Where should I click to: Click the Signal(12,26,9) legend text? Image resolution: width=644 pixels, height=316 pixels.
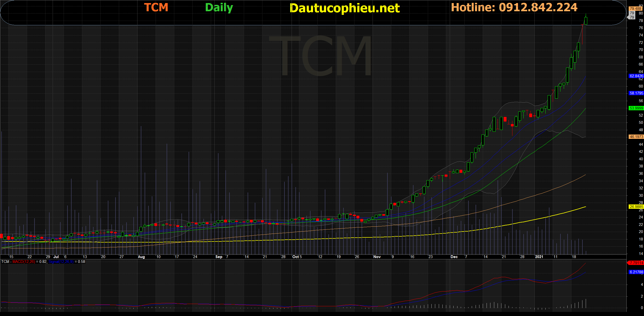point(61,262)
